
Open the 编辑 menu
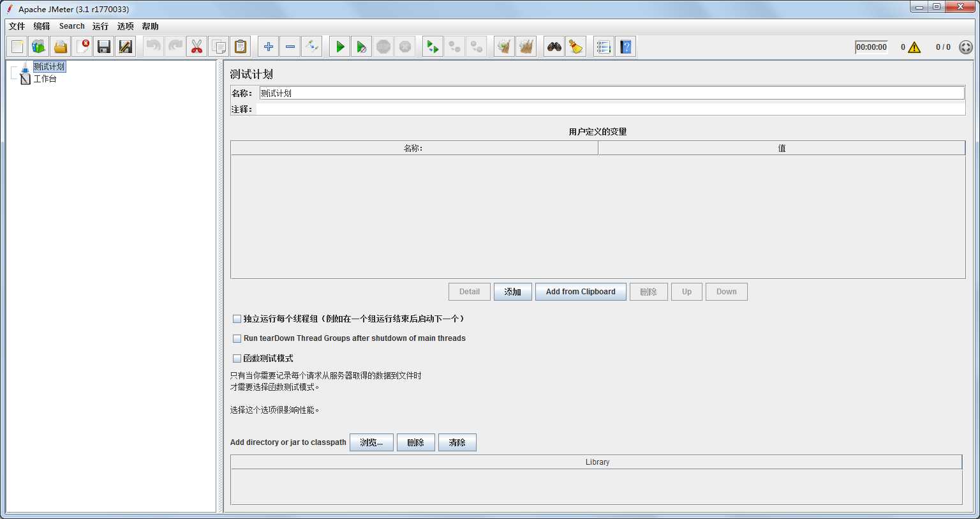[42, 26]
